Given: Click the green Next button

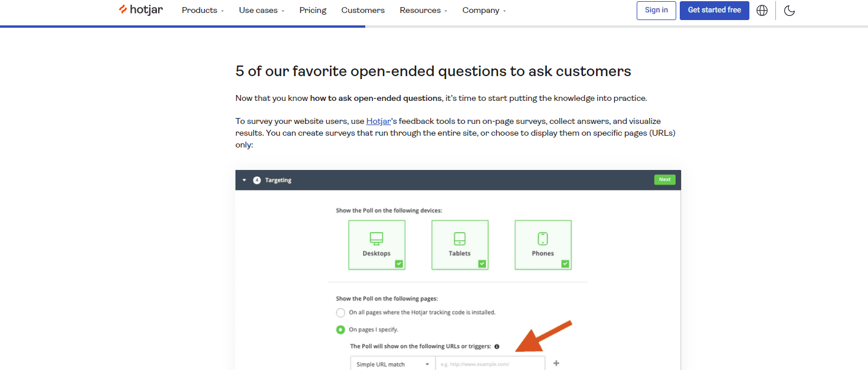Looking at the screenshot, I should tap(664, 180).
